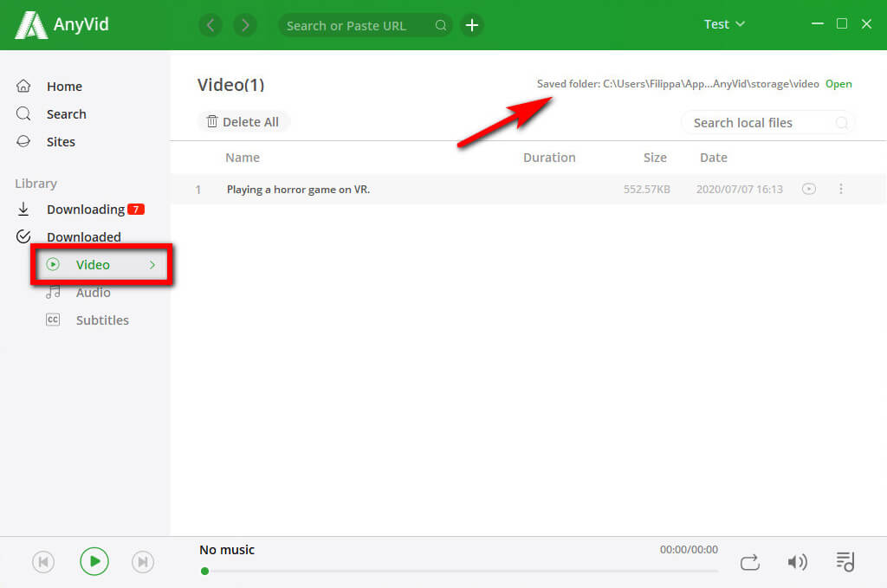Click the Video play-circle icon in sidebar
887x588 pixels.
coord(53,264)
